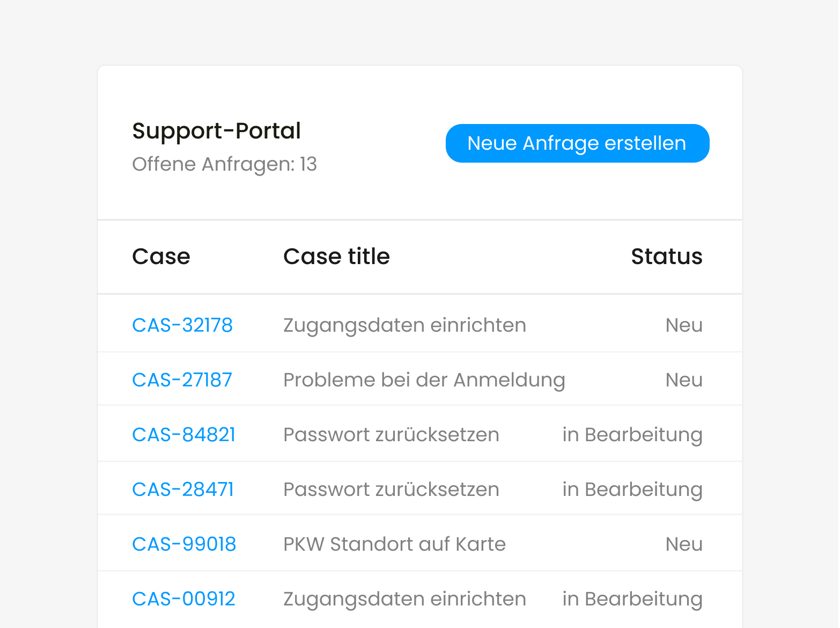Sort by the Case column header
840x628 pixels.
pyautogui.click(x=161, y=257)
